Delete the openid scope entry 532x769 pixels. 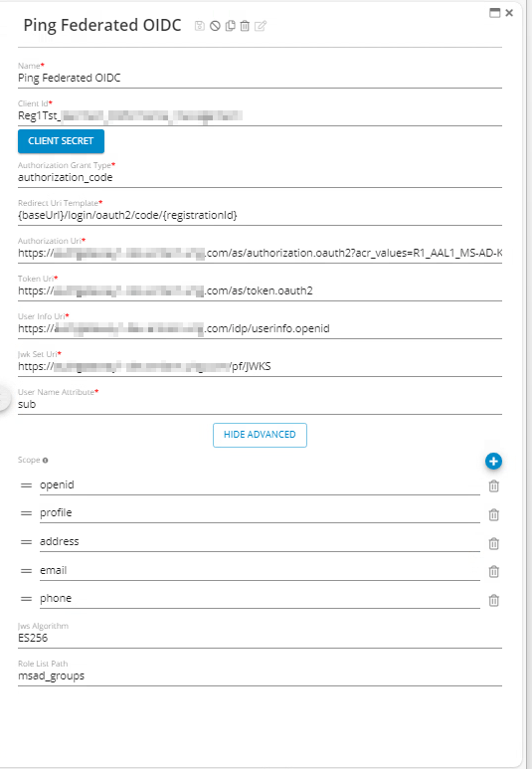(494, 486)
